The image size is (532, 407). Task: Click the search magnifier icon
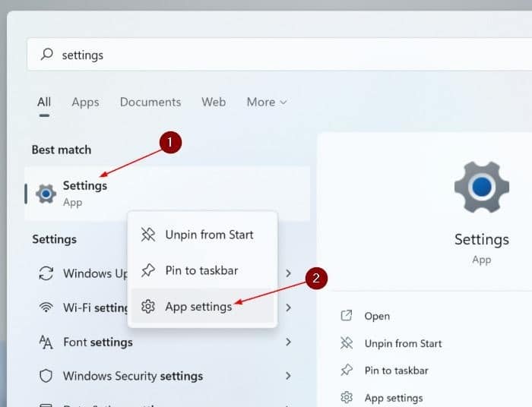tap(47, 54)
